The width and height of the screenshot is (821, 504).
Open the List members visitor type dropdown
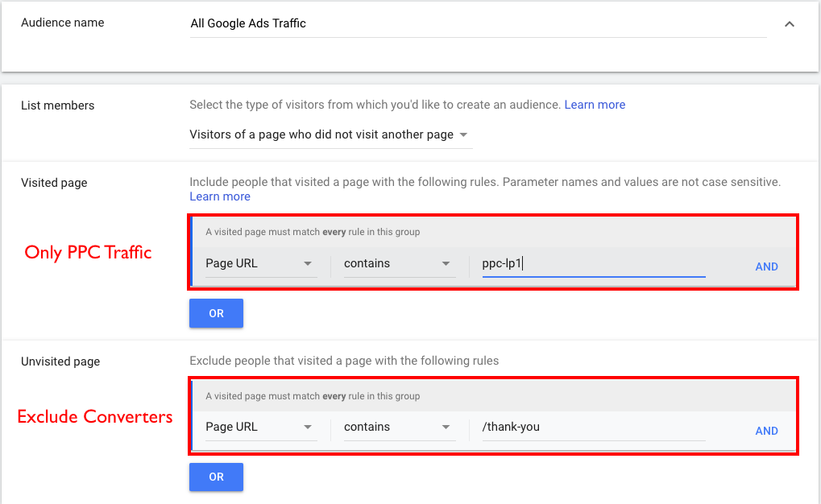pyautogui.click(x=329, y=135)
